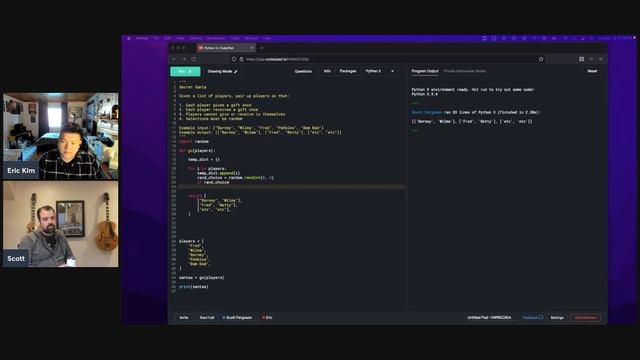The width and height of the screenshot is (640, 360).
Task: Open Settings in the bottom bar
Action: click(x=557, y=318)
